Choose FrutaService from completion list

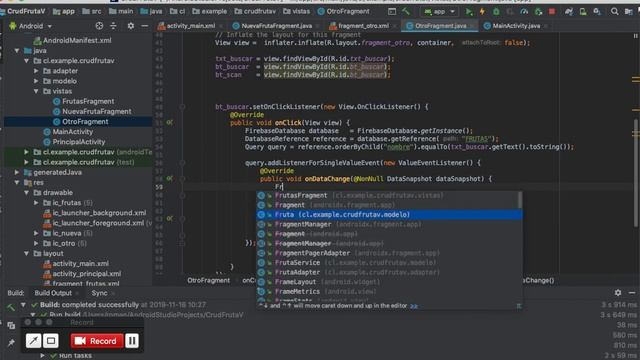(387, 263)
